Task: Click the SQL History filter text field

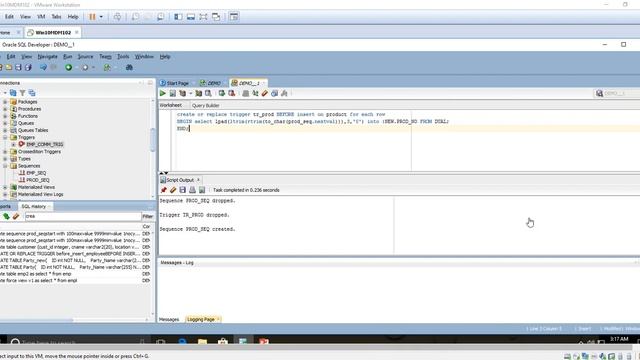Action: [x=83, y=216]
